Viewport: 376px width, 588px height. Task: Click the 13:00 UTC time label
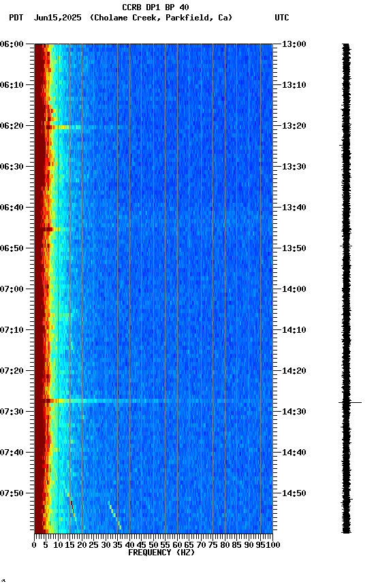tap(294, 44)
